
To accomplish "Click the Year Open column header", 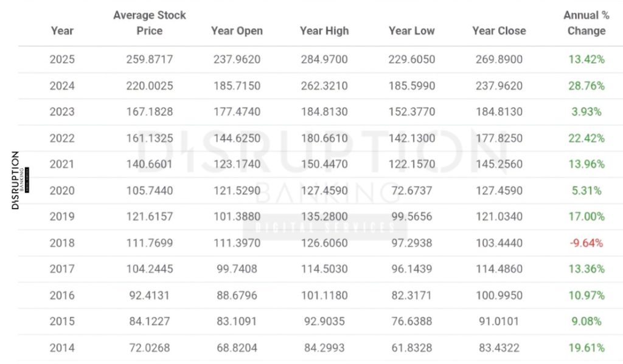I will pos(237,31).
